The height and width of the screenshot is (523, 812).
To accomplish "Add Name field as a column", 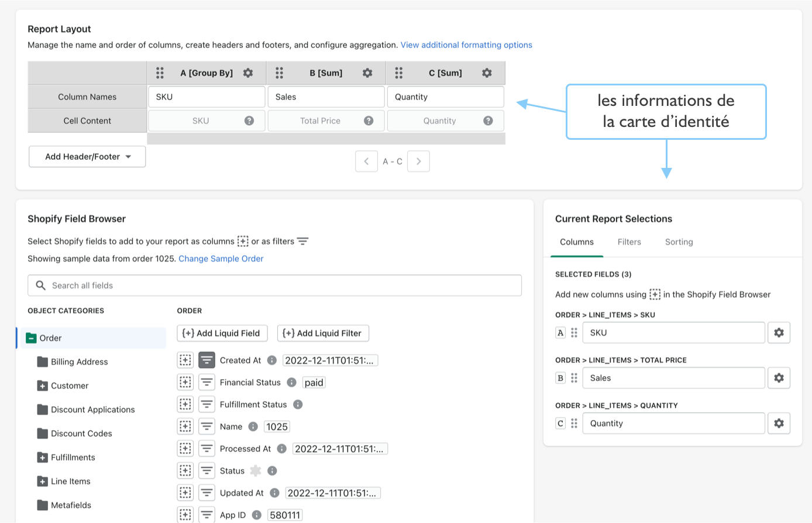I will coord(185,426).
